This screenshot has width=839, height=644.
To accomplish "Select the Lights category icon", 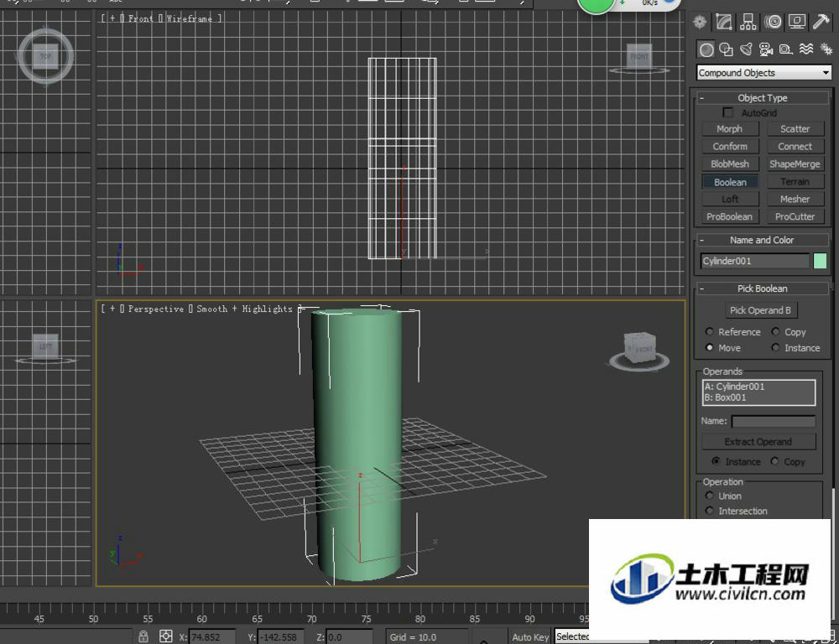I will (x=746, y=49).
